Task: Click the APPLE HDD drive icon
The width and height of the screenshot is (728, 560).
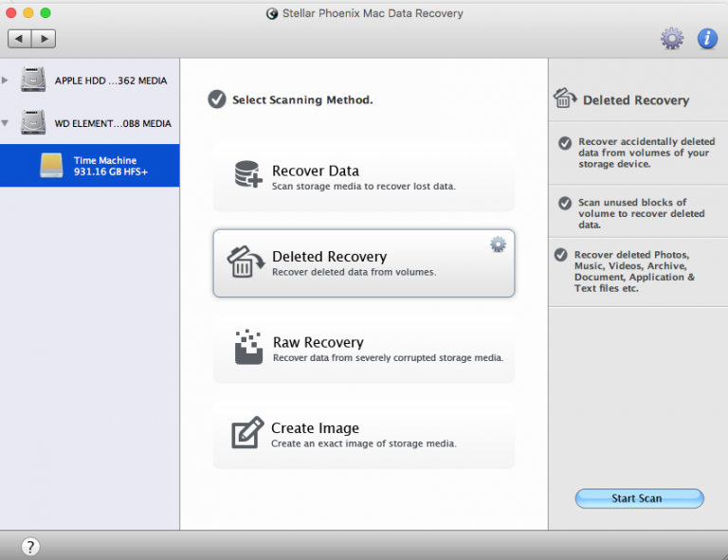Action: (33, 80)
